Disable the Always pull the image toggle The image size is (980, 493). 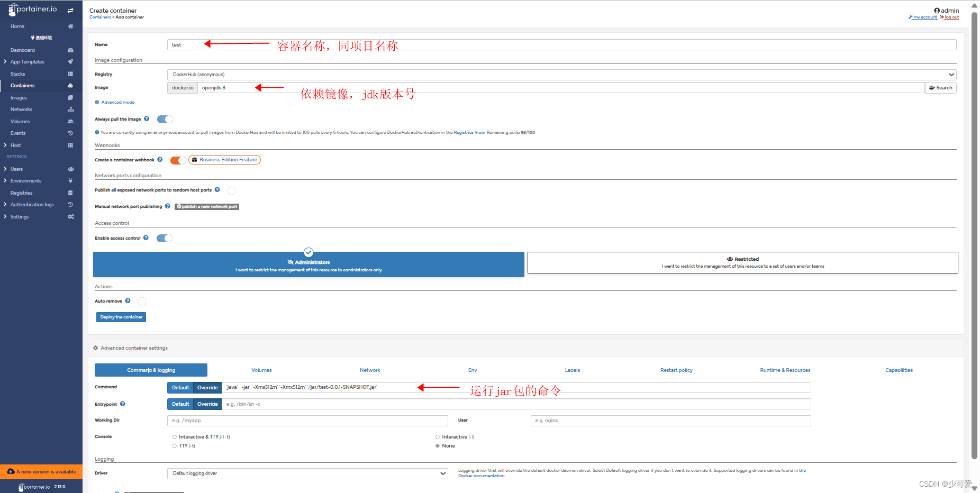[165, 119]
